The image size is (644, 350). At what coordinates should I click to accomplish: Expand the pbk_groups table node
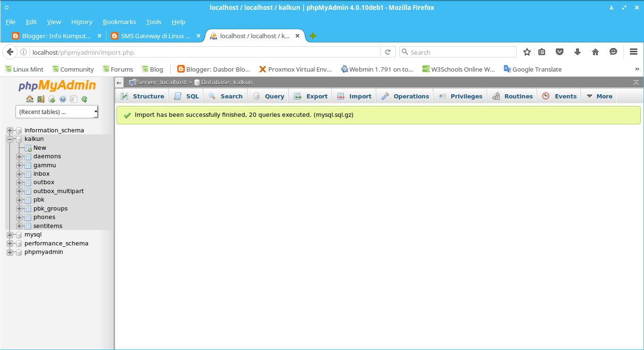(x=19, y=209)
